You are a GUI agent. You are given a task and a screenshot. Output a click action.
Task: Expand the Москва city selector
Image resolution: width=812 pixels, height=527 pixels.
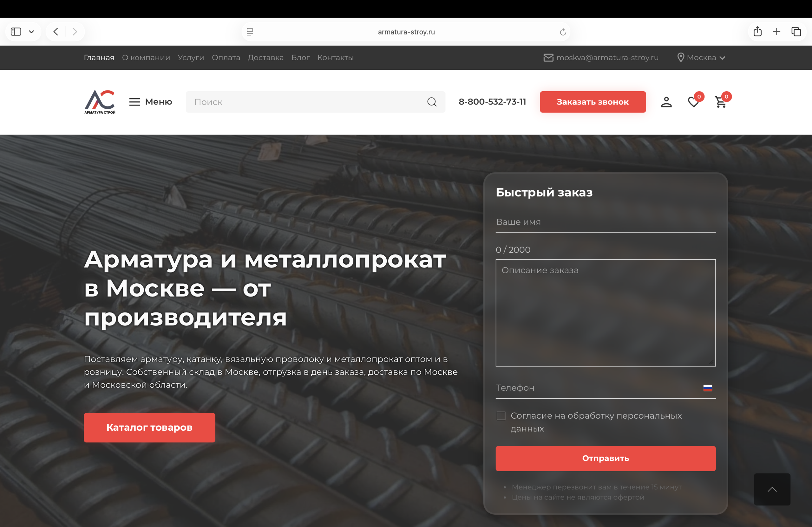pos(701,58)
